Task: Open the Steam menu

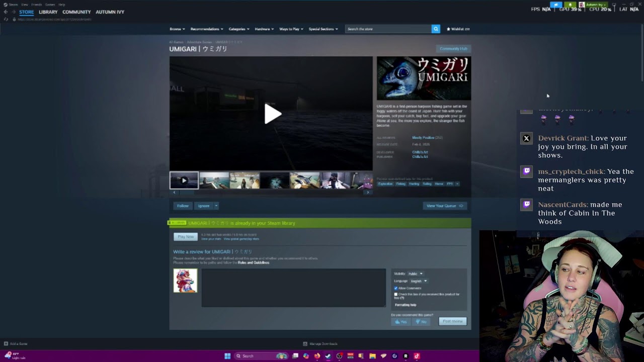Action: [13, 5]
